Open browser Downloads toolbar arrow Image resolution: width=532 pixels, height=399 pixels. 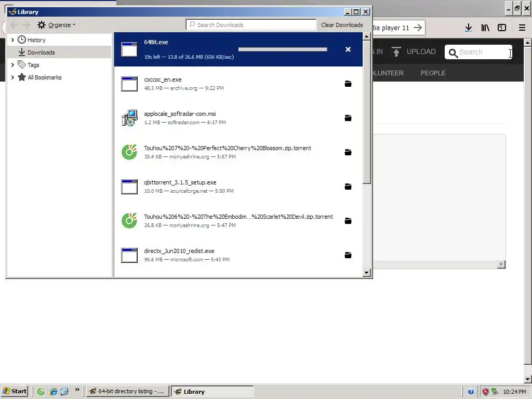point(468,28)
